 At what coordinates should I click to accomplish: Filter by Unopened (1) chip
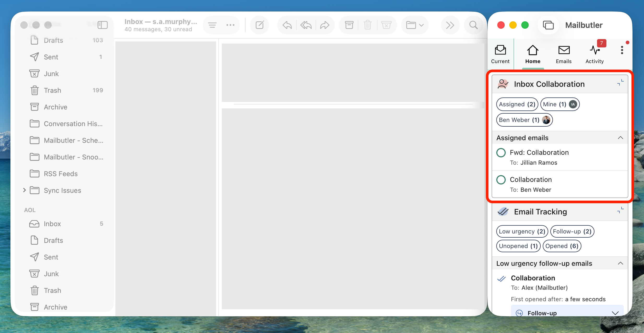click(x=518, y=246)
